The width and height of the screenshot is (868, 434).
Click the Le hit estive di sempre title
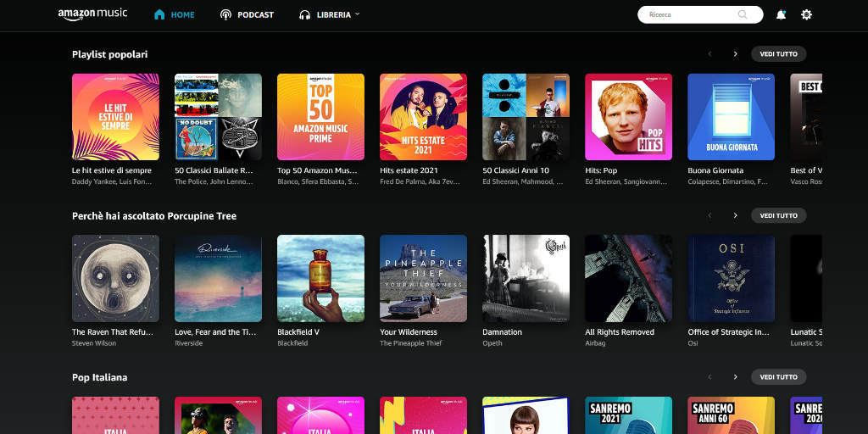[112, 170]
